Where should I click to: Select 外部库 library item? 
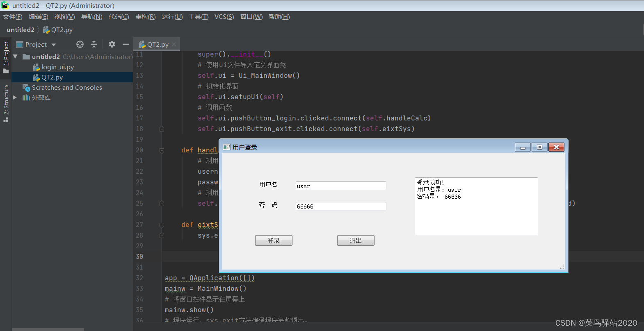click(x=41, y=98)
